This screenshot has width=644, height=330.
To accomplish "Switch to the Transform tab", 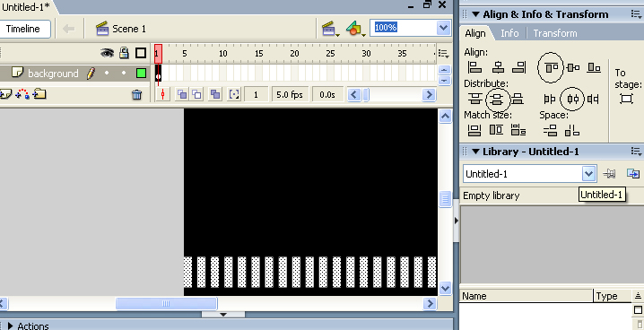I will coord(555,33).
